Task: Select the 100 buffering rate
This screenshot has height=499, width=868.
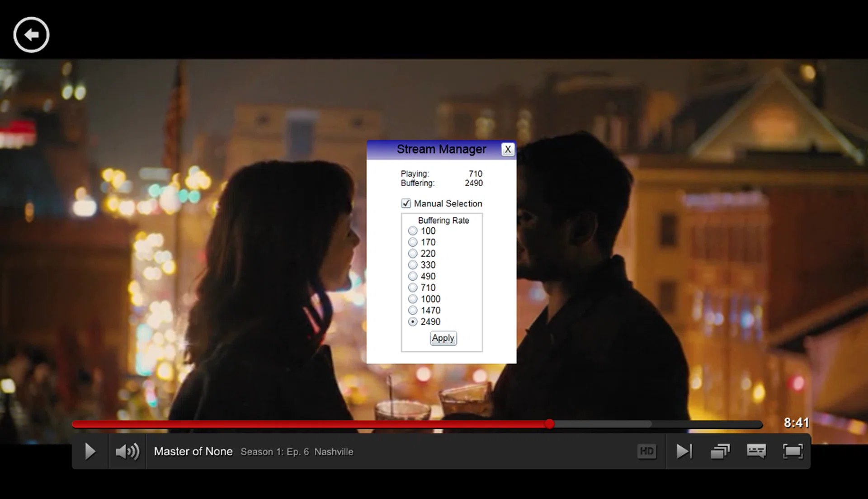Action: point(413,231)
